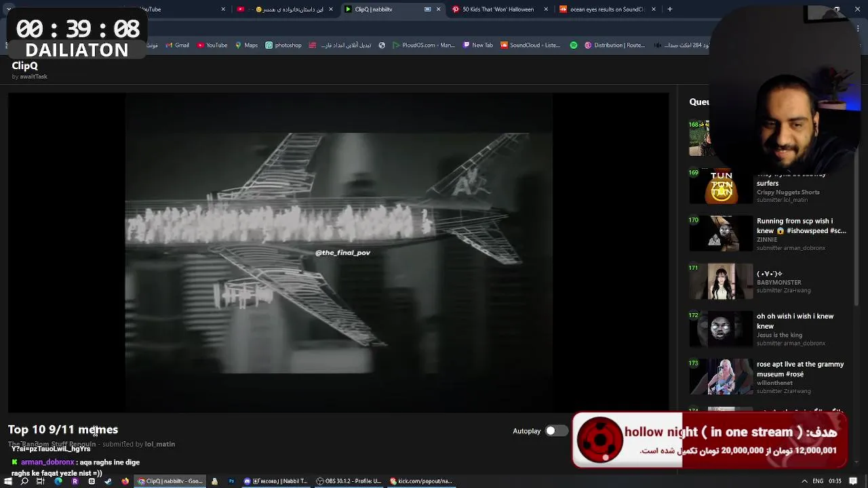Open the Photoshop taskbar icon
This screenshot has width=868, height=488.
[231, 481]
